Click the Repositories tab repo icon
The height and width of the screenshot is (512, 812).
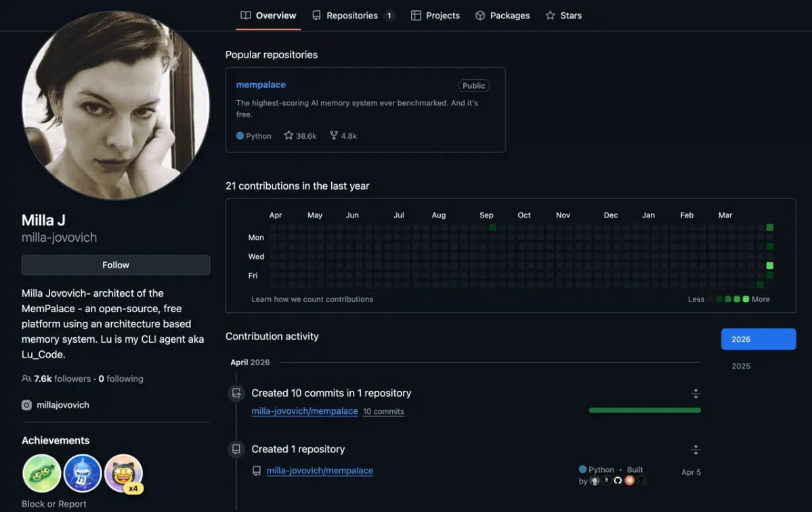click(x=316, y=16)
